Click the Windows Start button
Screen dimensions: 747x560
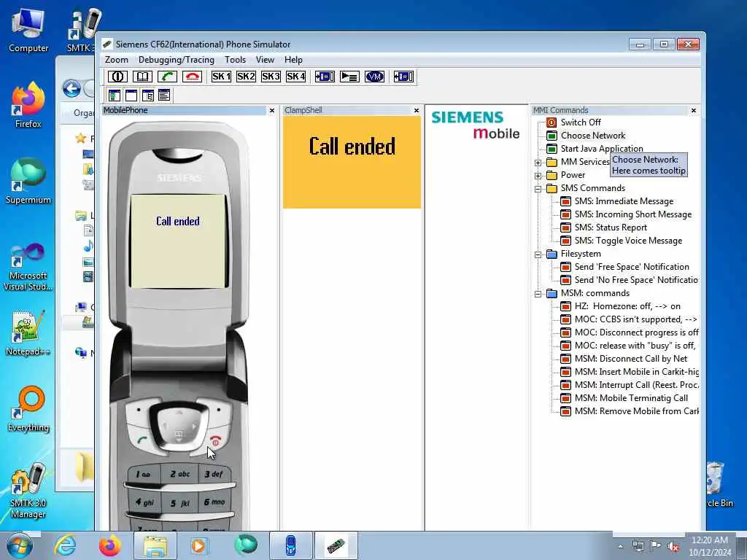tap(19, 545)
